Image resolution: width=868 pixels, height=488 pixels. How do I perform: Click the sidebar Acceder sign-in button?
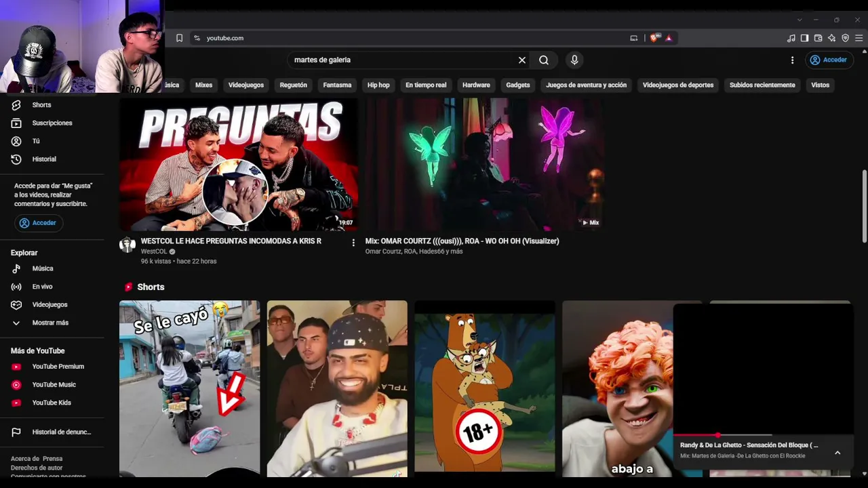(x=39, y=223)
